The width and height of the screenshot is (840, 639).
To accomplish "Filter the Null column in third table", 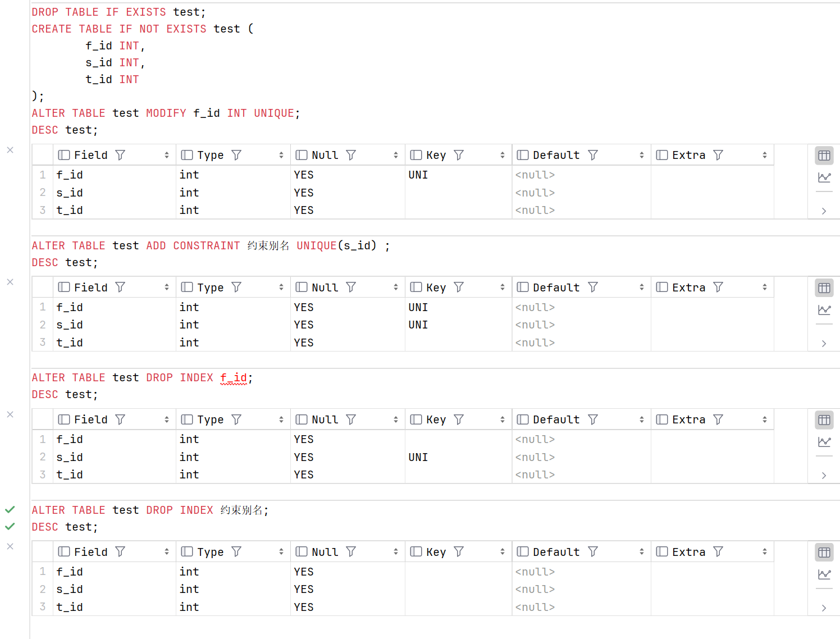I will [351, 419].
